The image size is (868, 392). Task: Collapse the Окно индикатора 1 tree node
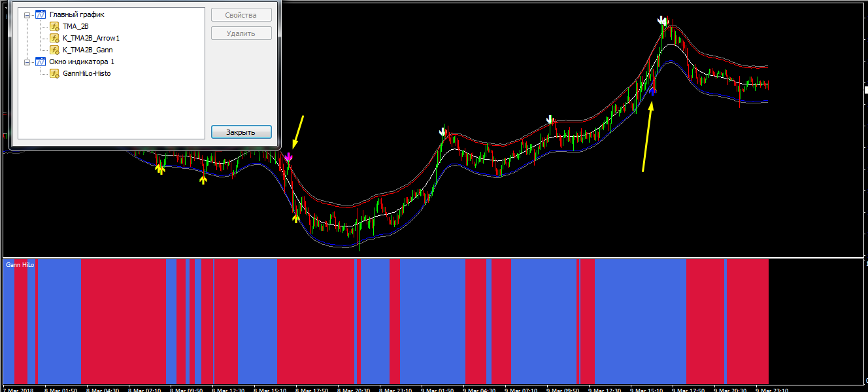[x=27, y=62]
